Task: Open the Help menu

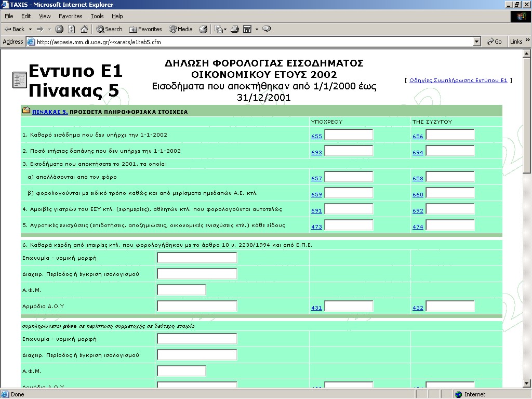Action: tap(117, 16)
